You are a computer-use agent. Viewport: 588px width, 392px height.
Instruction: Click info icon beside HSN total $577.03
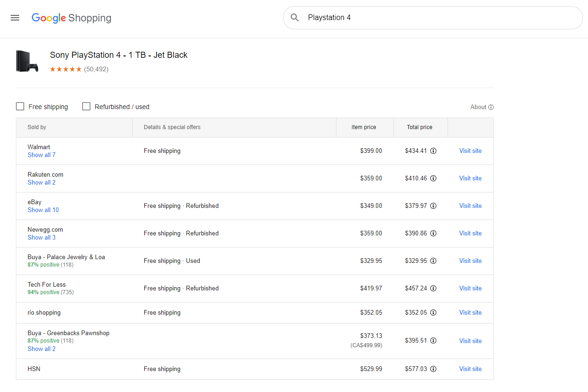pos(433,369)
